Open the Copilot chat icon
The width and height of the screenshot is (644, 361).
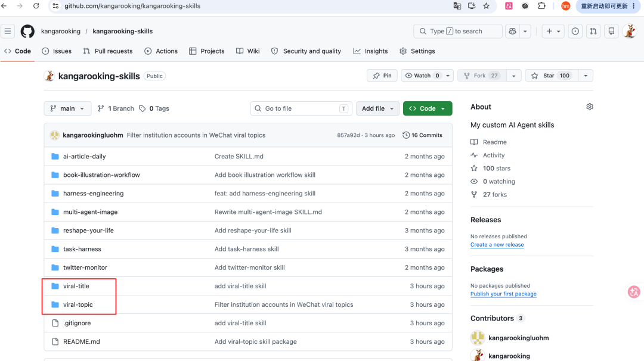pyautogui.click(x=512, y=31)
